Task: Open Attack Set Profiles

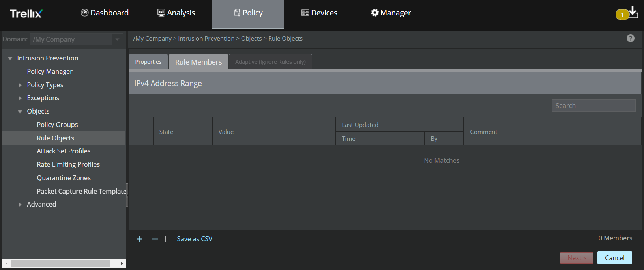Action: coord(64,151)
